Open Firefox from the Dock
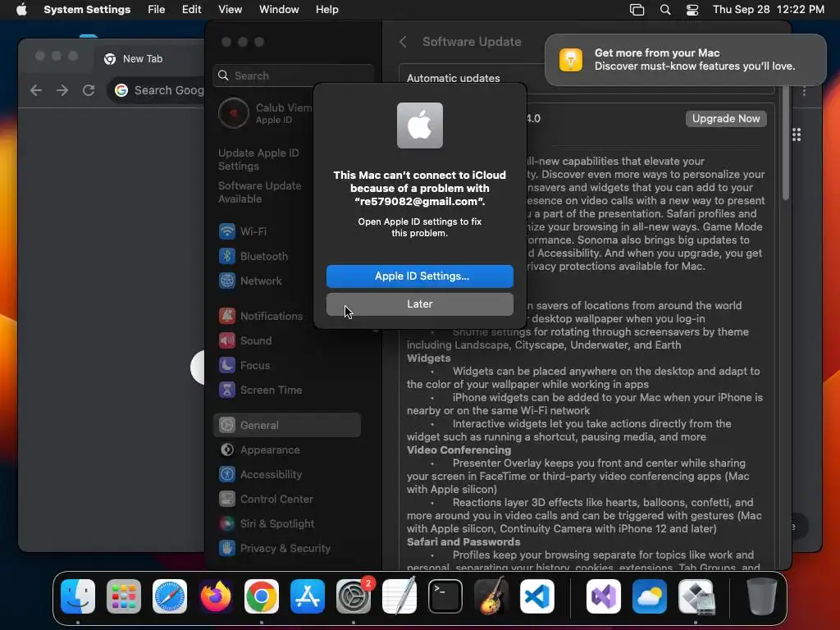Screen dimensions: 840x630 [x=216, y=596]
